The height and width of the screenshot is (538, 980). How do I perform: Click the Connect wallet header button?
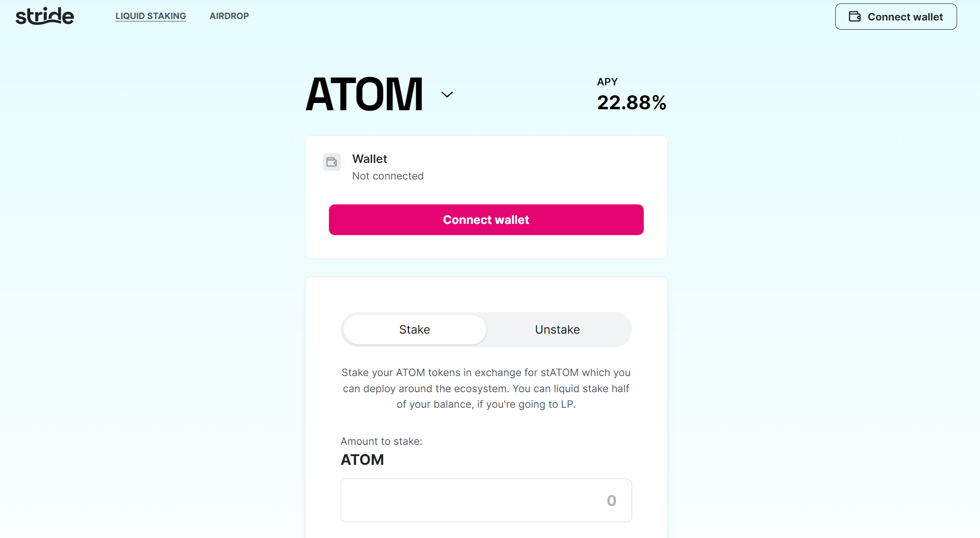pos(895,17)
